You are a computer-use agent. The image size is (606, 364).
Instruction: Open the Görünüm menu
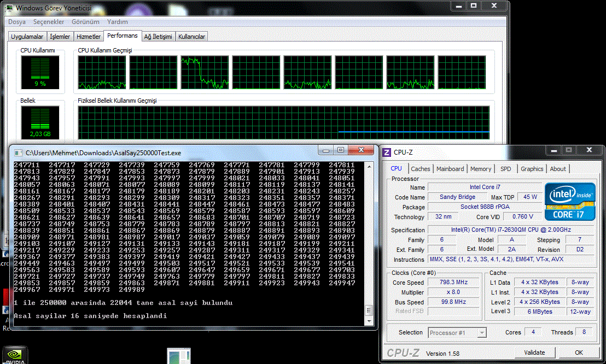(x=85, y=22)
